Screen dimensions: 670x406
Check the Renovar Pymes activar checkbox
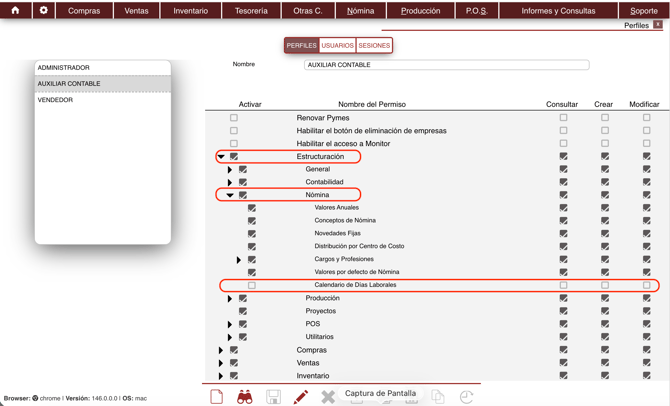pyautogui.click(x=234, y=118)
